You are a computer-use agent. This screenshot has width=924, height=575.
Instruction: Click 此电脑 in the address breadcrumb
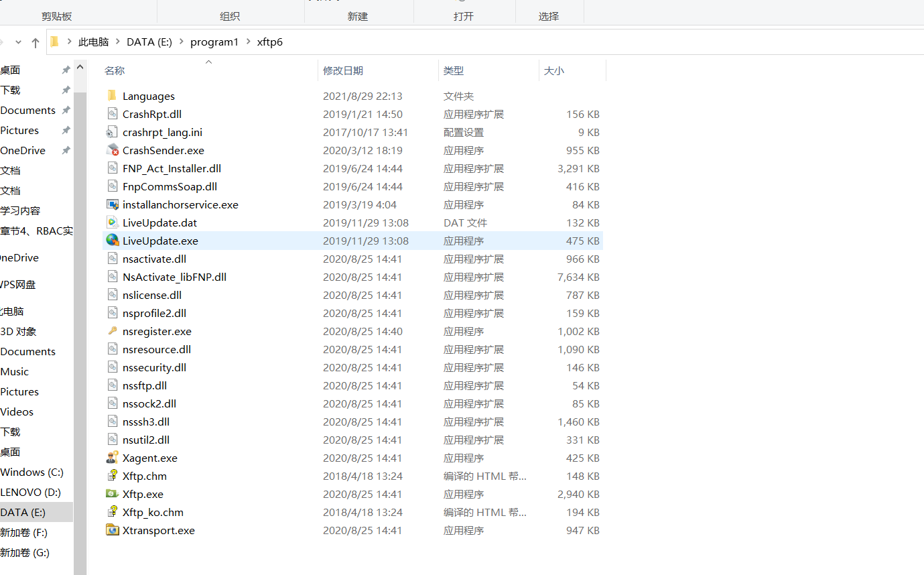click(93, 42)
